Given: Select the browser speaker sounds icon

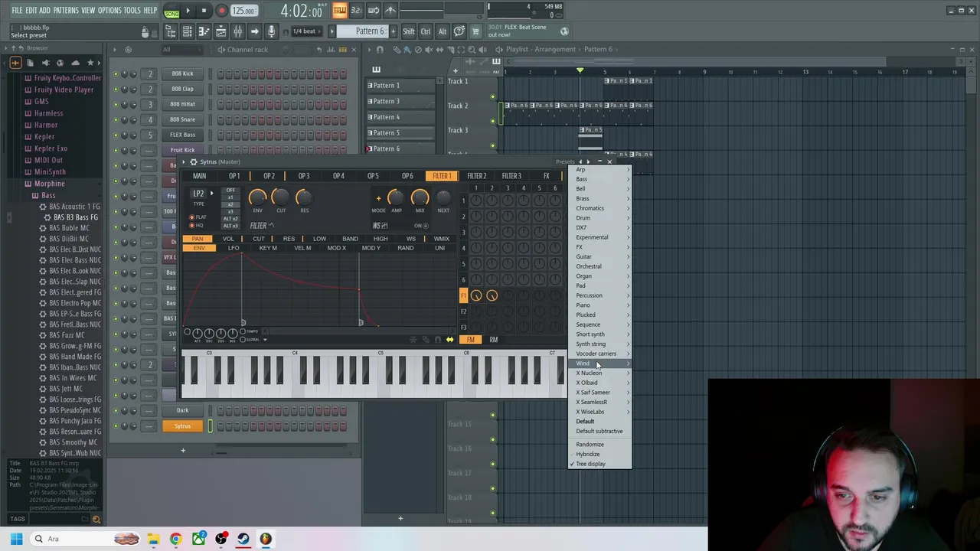Looking at the screenshot, I should (45, 63).
